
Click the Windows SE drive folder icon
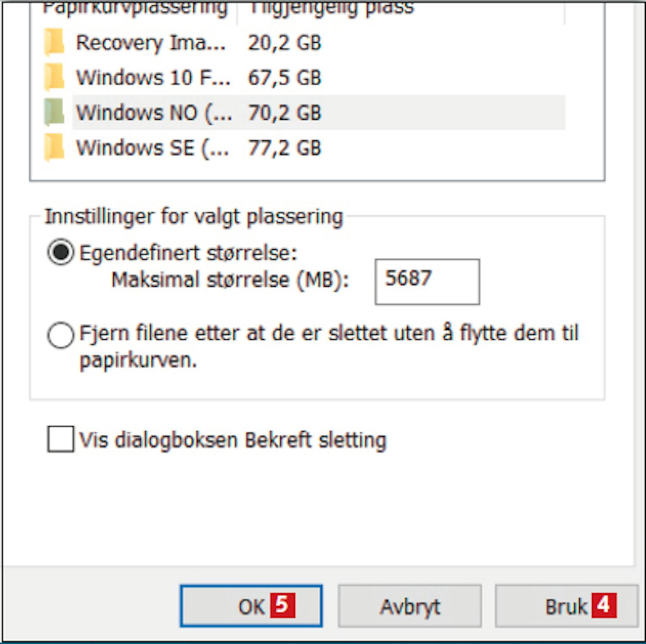tap(54, 147)
